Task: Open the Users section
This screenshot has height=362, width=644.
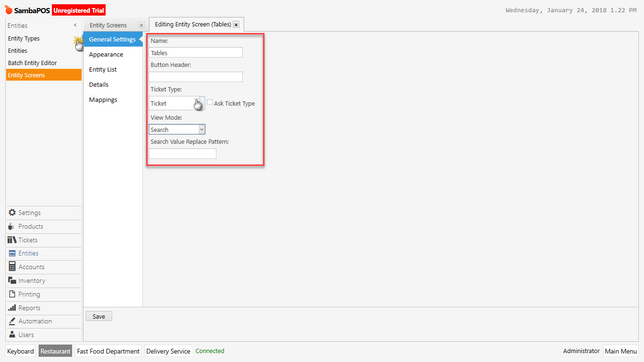Action: pyautogui.click(x=25, y=335)
